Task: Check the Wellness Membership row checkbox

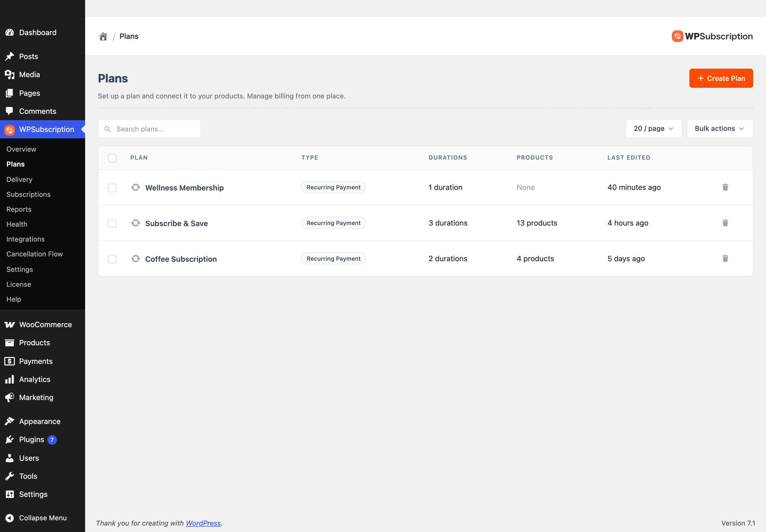Action: click(x=112, y=188)
